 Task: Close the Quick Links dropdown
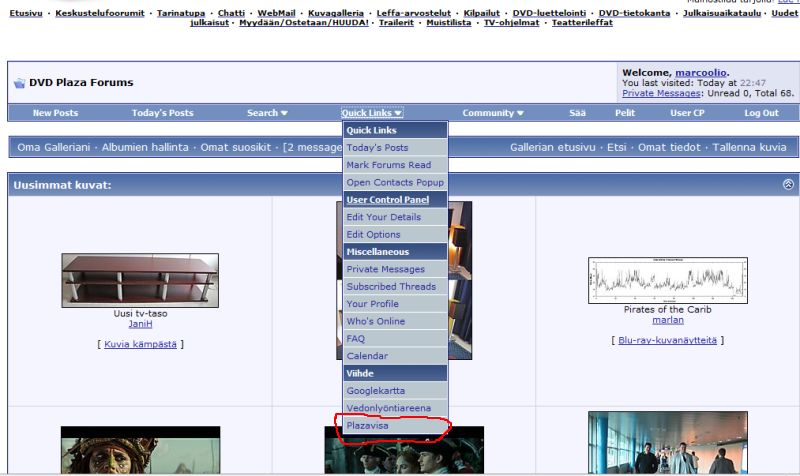371,113
